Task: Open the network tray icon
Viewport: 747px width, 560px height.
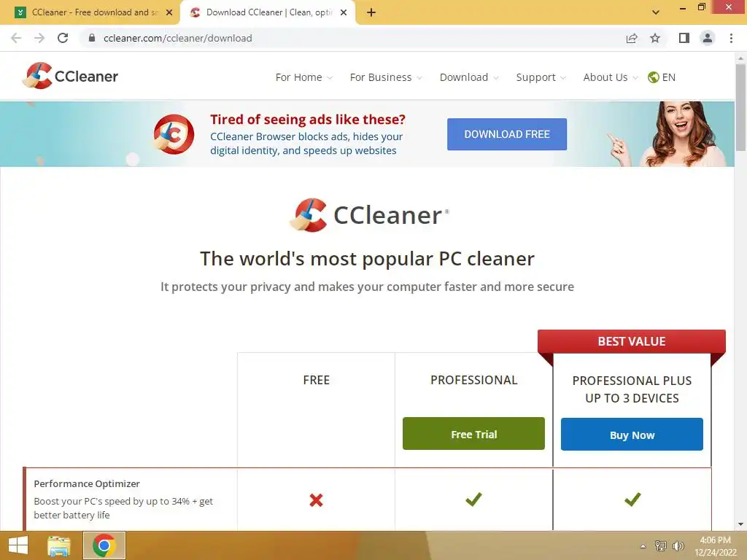Action: pos(661,545)
